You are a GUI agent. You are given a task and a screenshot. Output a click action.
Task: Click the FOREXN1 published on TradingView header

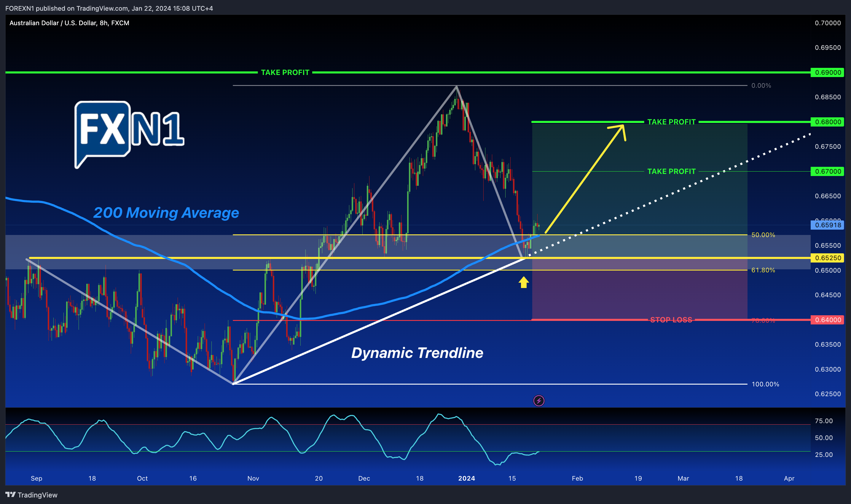pos(109,9)
